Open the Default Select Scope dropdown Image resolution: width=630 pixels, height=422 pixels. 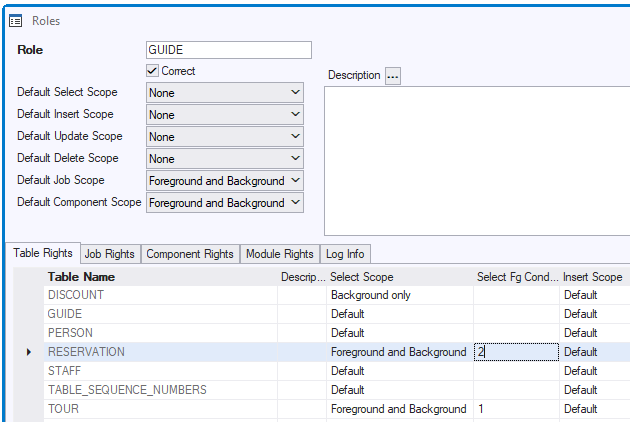point(224,92)
